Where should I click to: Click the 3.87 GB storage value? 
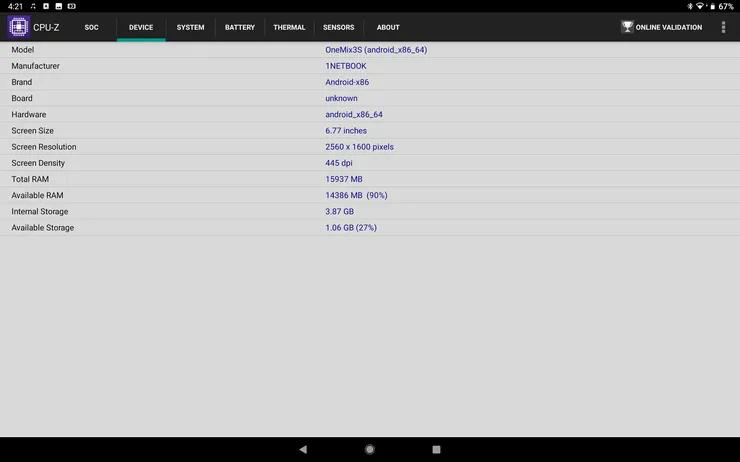point(339,211)
